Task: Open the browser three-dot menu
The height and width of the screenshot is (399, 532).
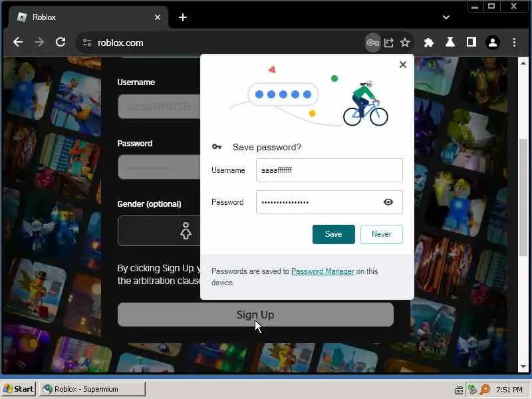Action: click(x=514, y=43)
